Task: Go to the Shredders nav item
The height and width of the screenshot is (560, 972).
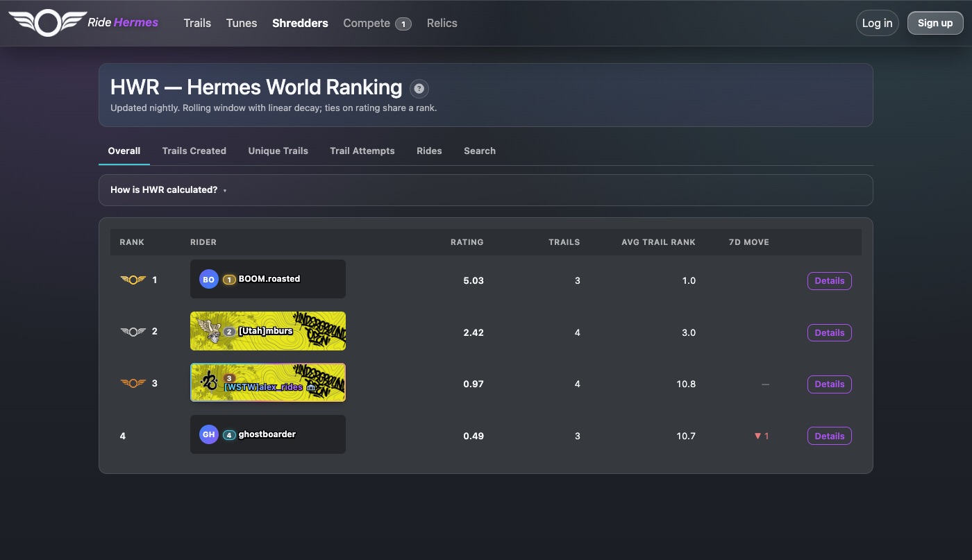Action: (300, 23)
